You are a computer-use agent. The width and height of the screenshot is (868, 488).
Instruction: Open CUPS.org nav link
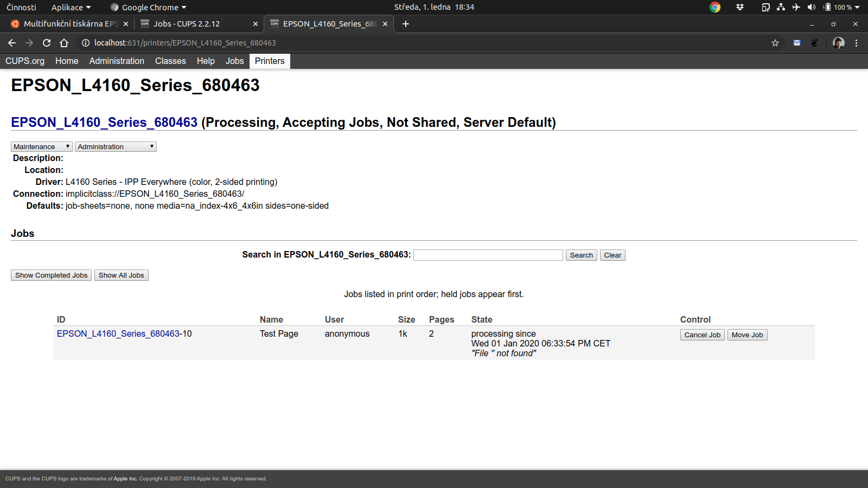(x=25, y=61)
